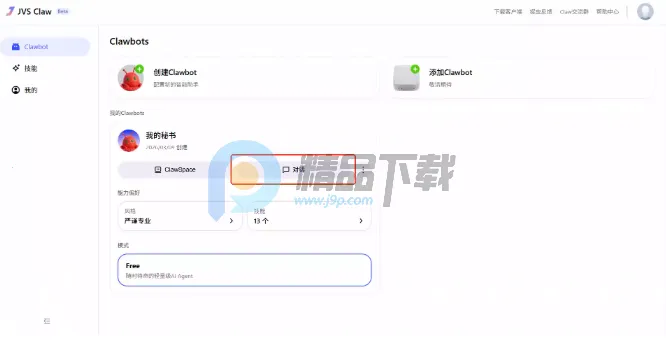Click the 我的秘书 bot avatar

pos(129,141)
